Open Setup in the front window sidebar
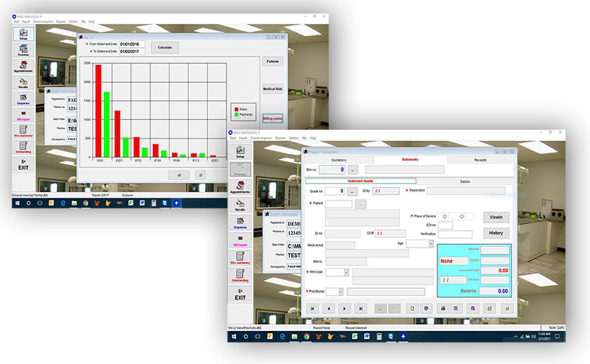This screenshot has height=364, width=590. coord(240,151)
